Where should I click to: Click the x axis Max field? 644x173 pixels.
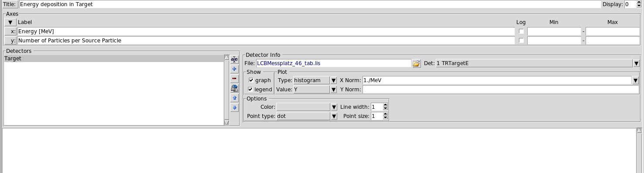click(613, 31)
